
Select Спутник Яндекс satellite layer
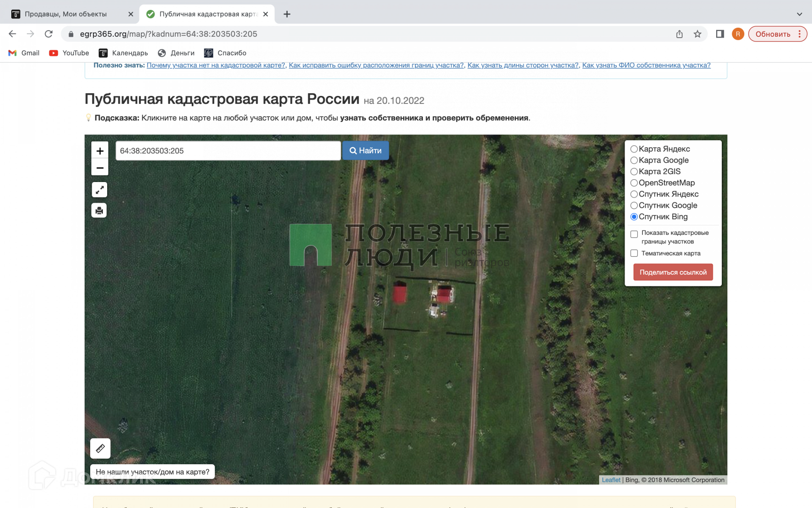point(634,194)
